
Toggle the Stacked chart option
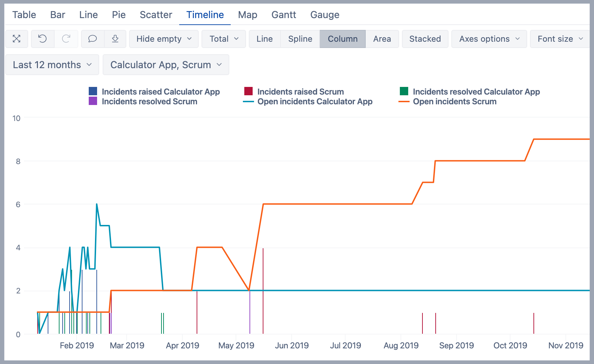pos(425,39)
